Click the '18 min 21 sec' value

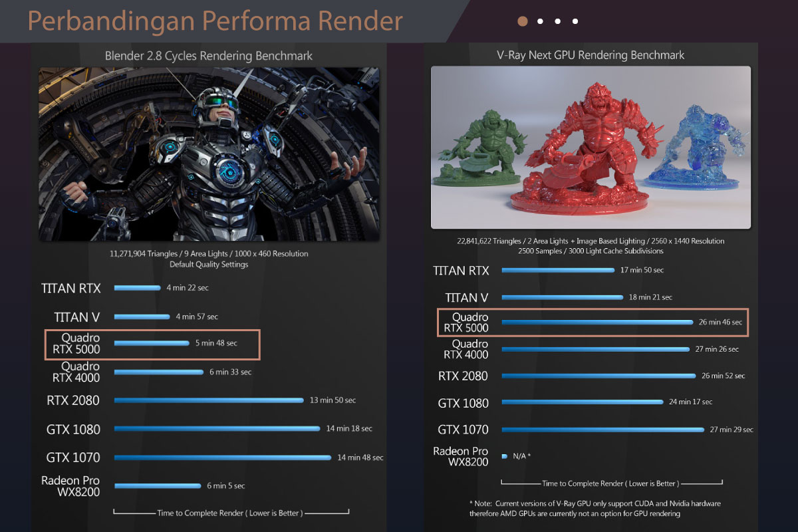(x=650, y=297)
